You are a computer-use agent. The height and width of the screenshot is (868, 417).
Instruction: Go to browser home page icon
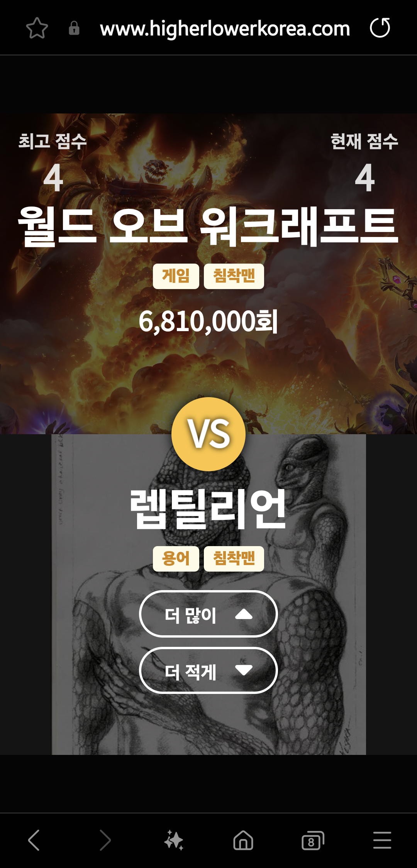coord(243,840)
